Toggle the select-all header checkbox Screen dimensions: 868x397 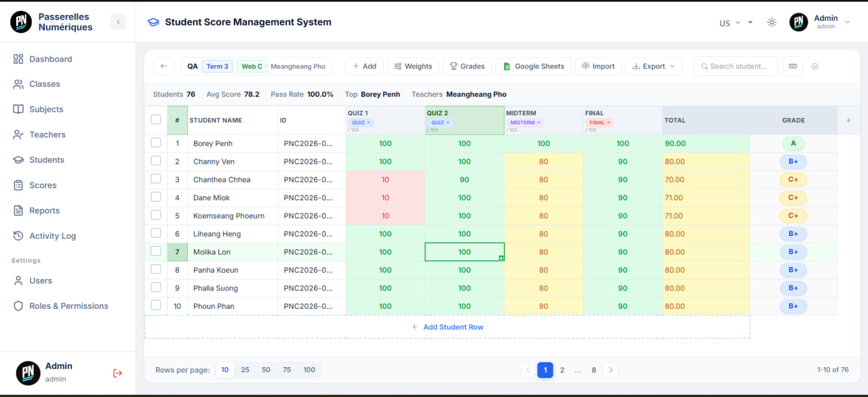click(x=156, y=120)
